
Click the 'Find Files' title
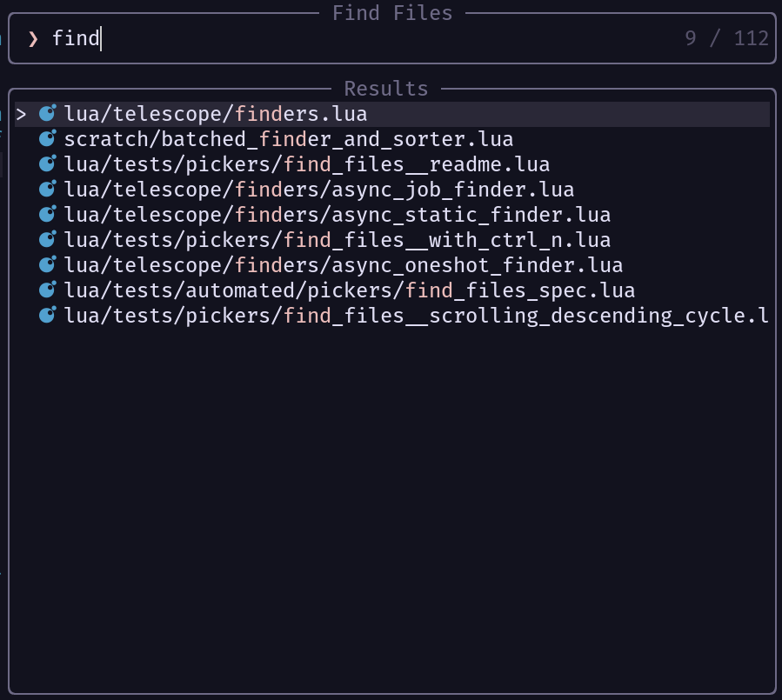[392, 13]
